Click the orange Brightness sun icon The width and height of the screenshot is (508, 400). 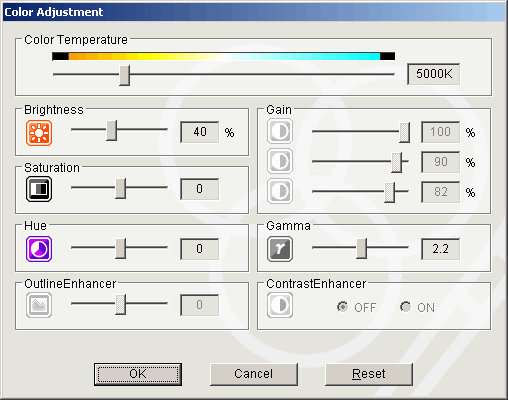(x=39, y=133)
